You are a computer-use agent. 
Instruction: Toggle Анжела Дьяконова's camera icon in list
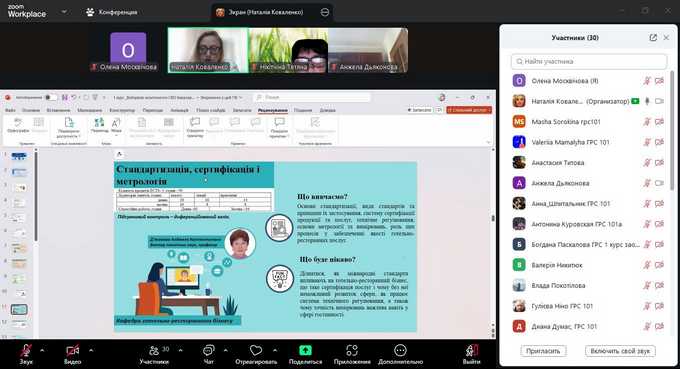coord(659,183)
